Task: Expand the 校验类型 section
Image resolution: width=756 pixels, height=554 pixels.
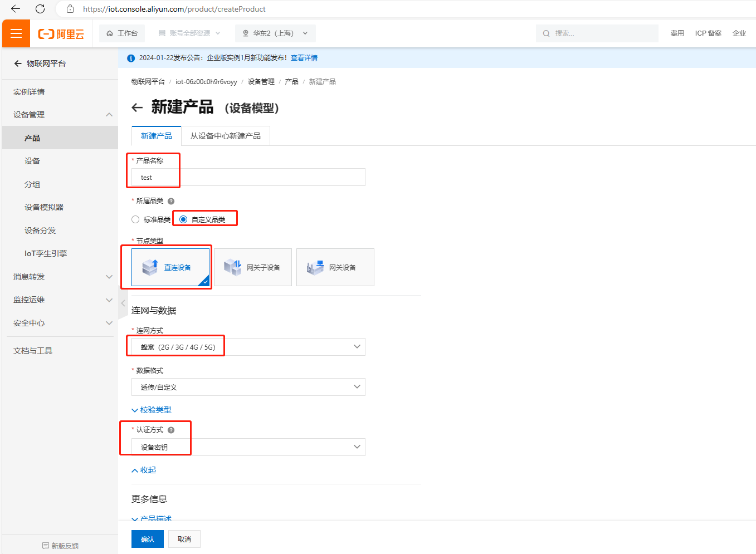Action: coord(152,410)
